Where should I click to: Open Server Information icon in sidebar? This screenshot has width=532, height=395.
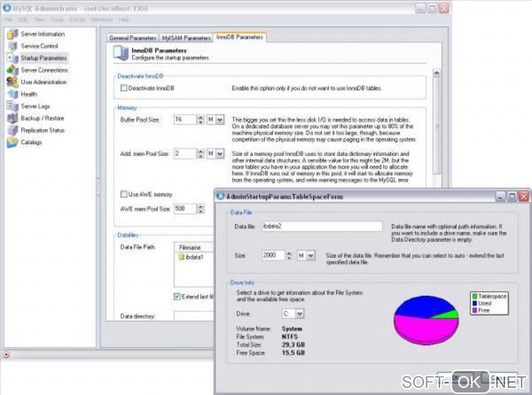13,34
